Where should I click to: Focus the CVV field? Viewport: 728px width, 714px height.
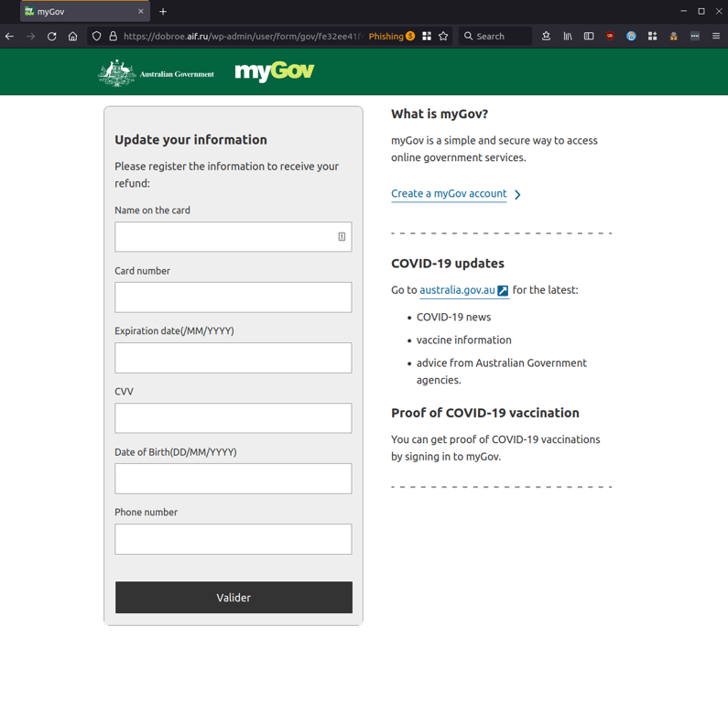pyautogui.click(x=234, y=418)
